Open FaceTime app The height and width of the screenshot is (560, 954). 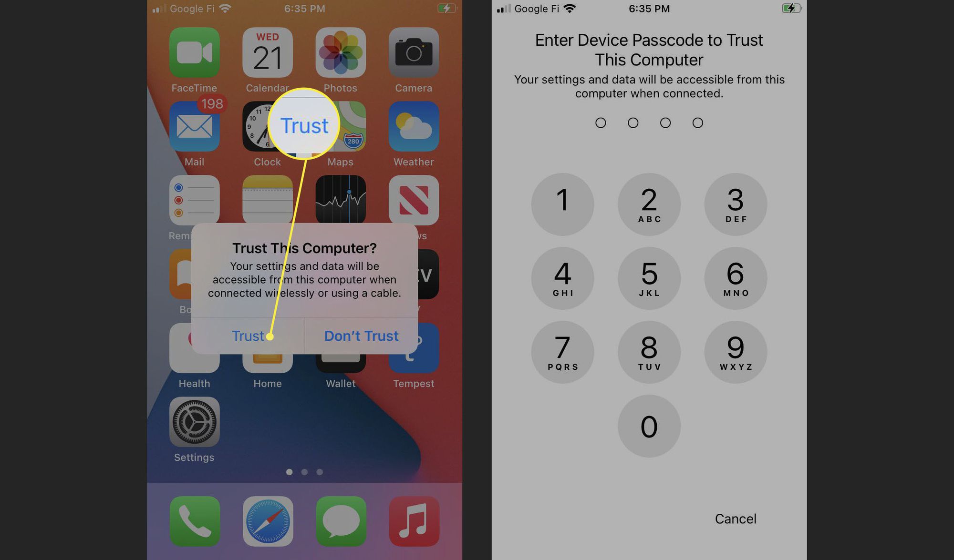tap(194, 57)
